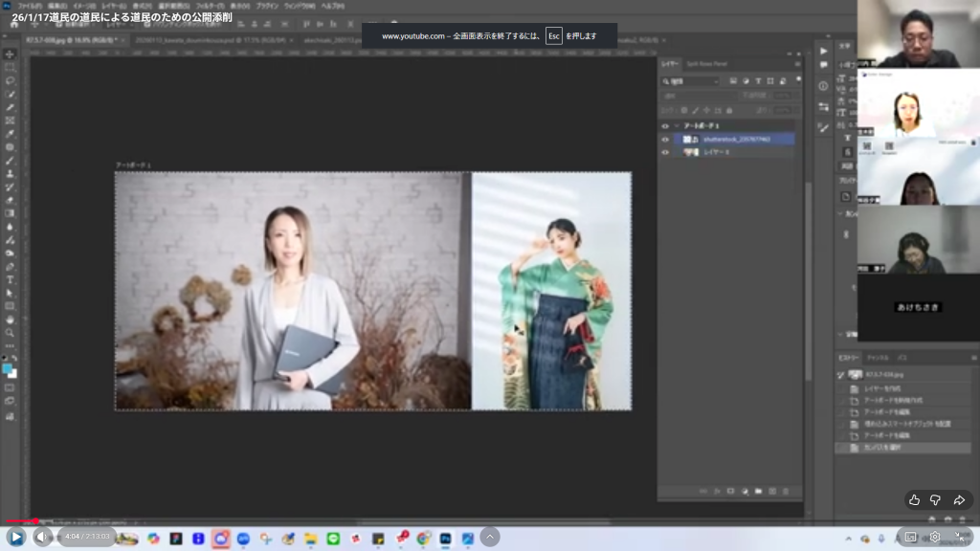Screen dimensions: 980x551
Task: Open the layer blend mode dropdown
Action: click(x=699, y=96)
